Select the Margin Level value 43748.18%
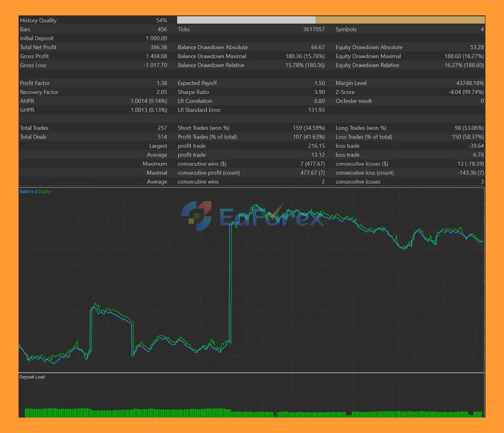The width and height of the screenshot is (504, 433). point(470,83)
